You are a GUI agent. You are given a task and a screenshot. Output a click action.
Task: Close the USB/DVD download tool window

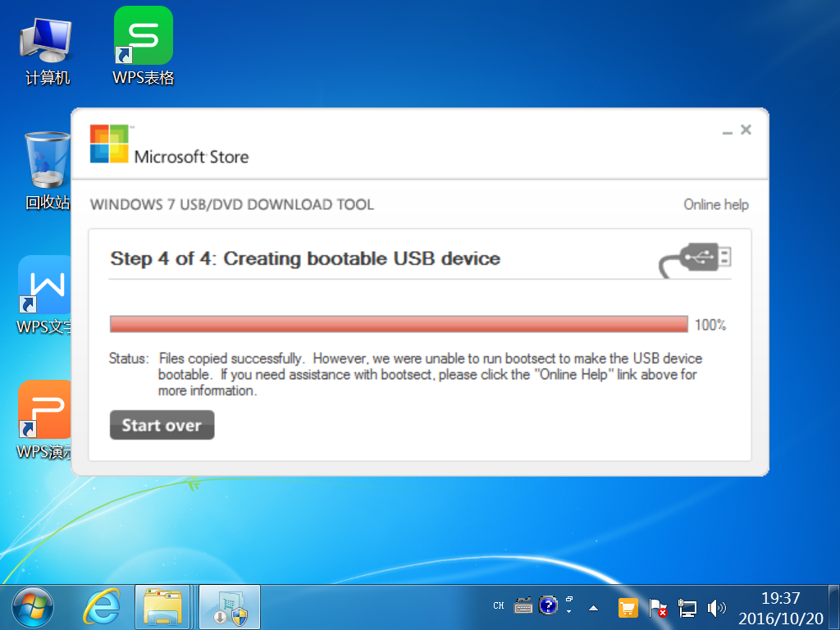point(746,130)
